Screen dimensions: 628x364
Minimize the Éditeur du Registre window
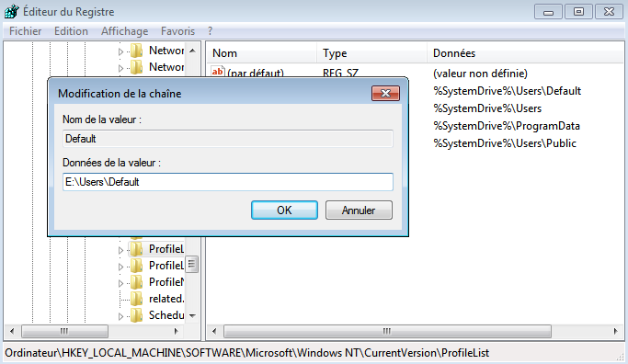tap(548, 12)
